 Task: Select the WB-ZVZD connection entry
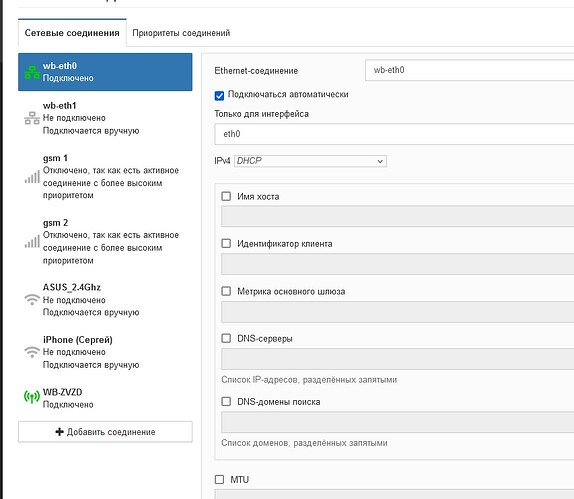105,398
